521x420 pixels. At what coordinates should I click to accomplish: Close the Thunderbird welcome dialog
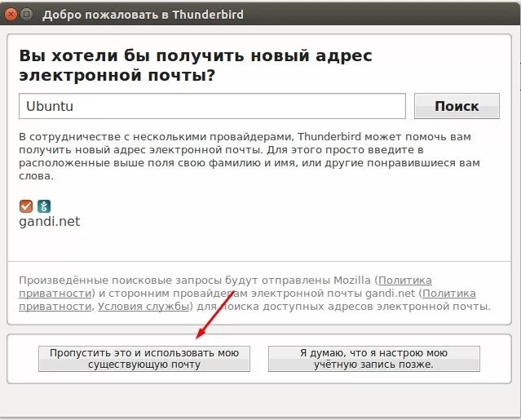[11, 15]
